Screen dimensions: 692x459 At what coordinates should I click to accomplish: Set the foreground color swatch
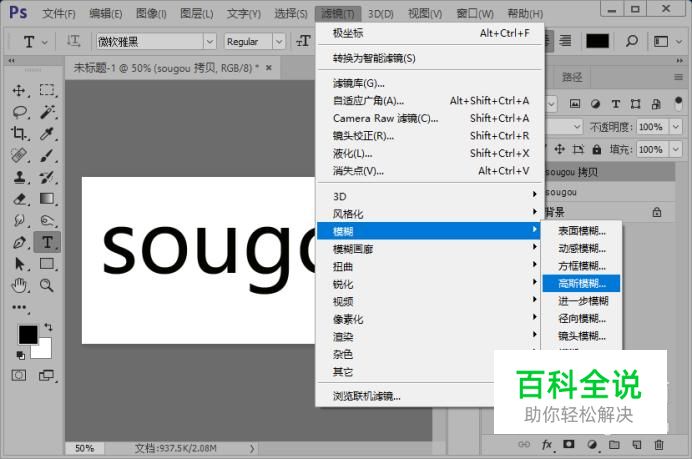click(x=28, y=335)
